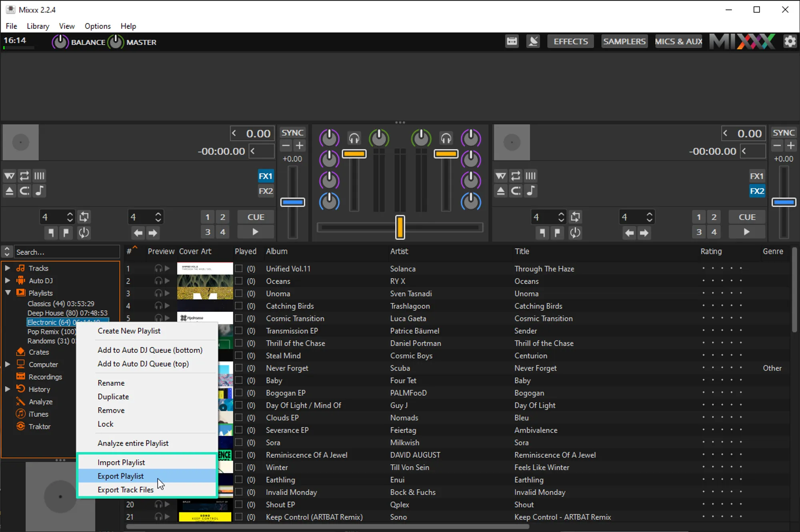Image resolution: width=800 pixels, height=532 pixels.
Task: Click the Traktor library icon
Action: [21, 426]
